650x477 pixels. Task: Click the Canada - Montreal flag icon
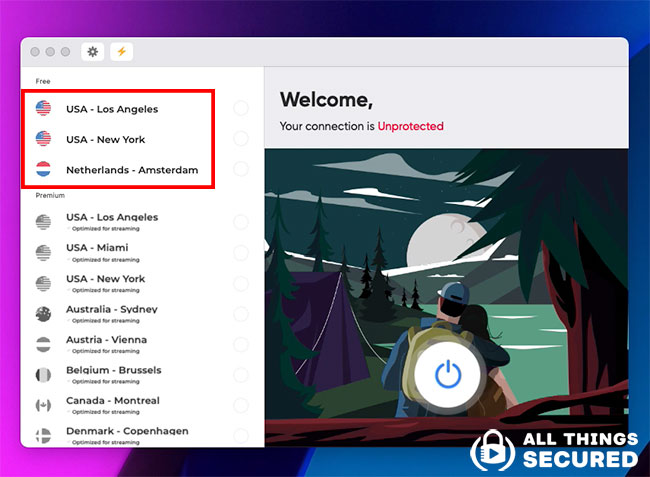click(x=43, y=405)
